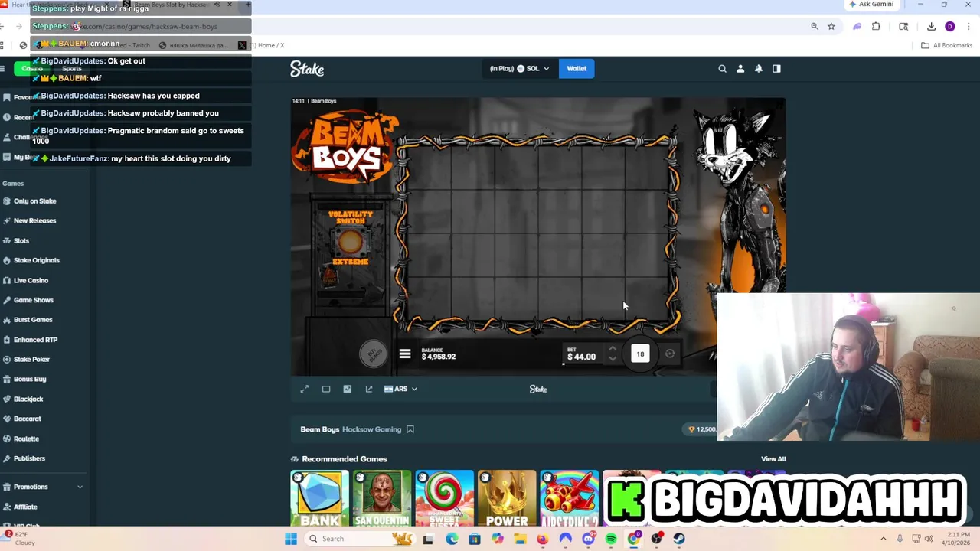Open the San Quentin game thumbnail
The width and height of the screenshot is (980, 551).
[x=382, y=499]
